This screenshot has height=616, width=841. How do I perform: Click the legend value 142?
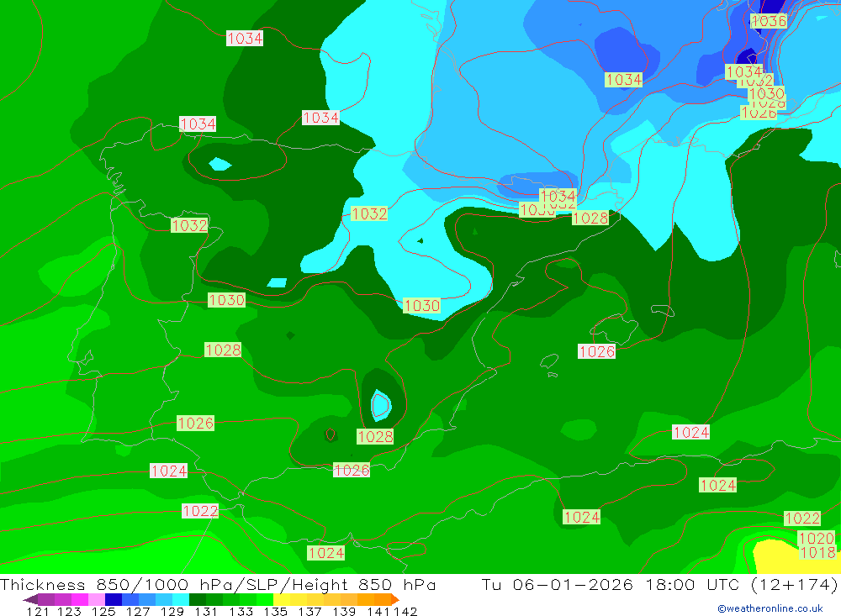[405, 611]
